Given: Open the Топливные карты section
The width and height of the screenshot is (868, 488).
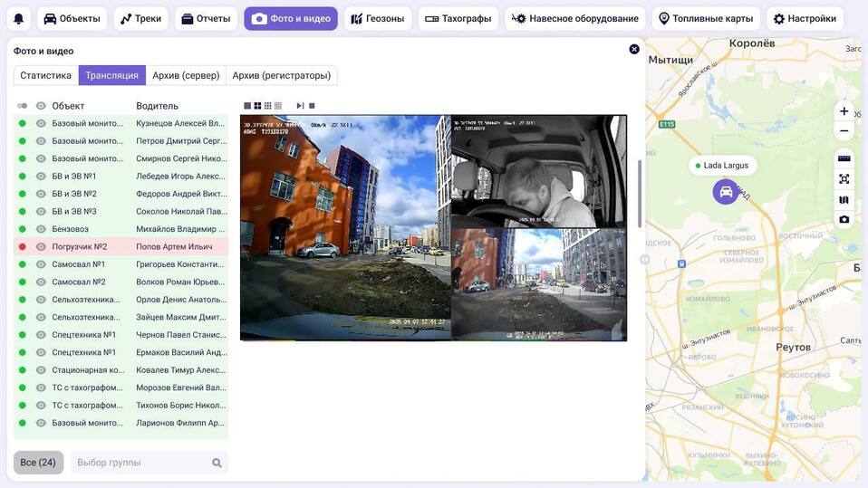Looking at the screenshot, I should (x=706, y=18).
